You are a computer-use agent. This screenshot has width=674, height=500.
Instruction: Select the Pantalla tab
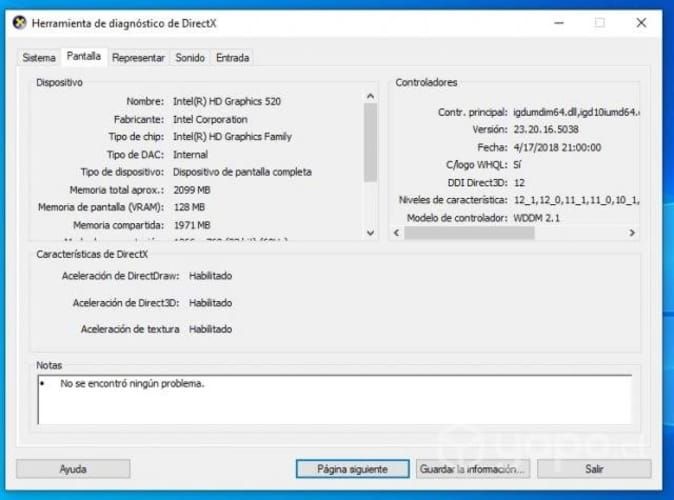84,56
